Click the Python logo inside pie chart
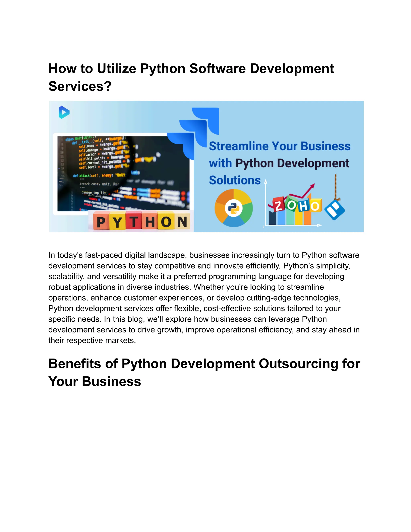Image resolution: width=411 pixels, height=532 pixels. coord(234,208)
